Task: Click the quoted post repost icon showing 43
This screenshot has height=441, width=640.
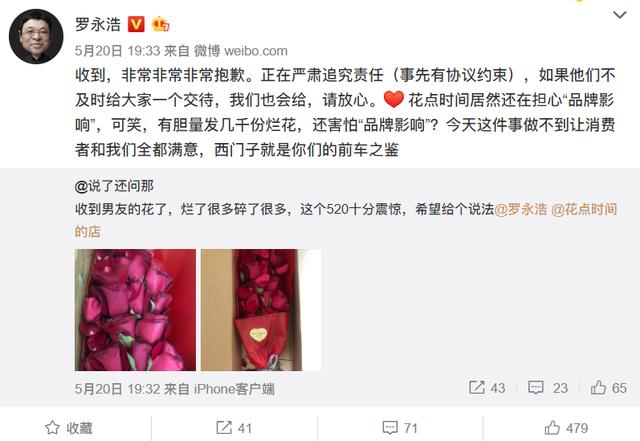Action: 487,388
